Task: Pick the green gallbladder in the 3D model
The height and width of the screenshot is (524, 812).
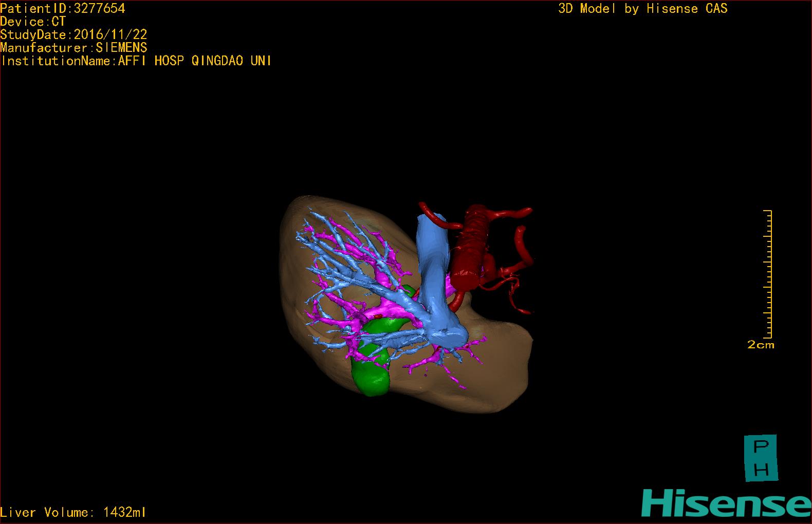Action: point(371,378)
